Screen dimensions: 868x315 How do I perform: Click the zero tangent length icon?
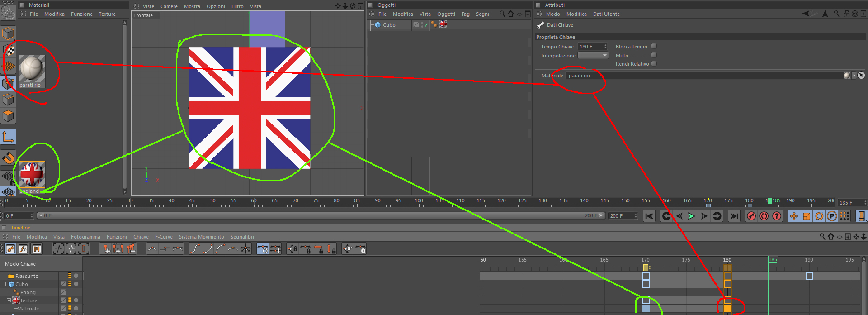(360, 248)
